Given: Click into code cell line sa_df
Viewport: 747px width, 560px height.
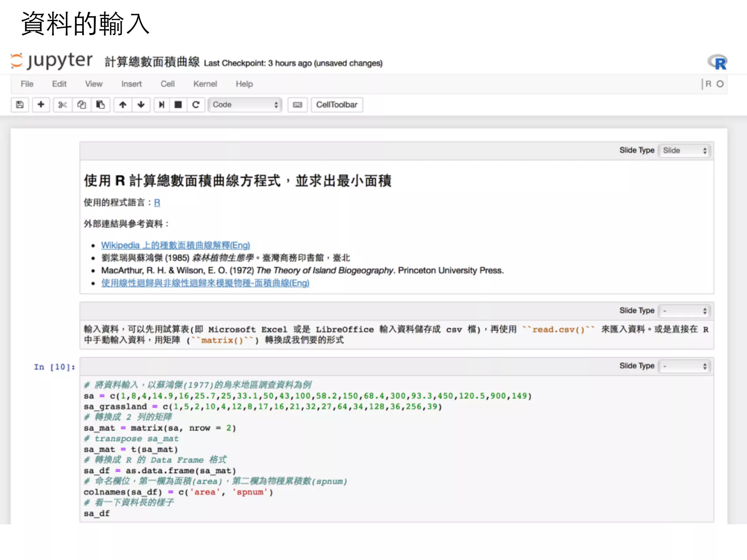Looking at the screenshot, I should tap(97, 514).
